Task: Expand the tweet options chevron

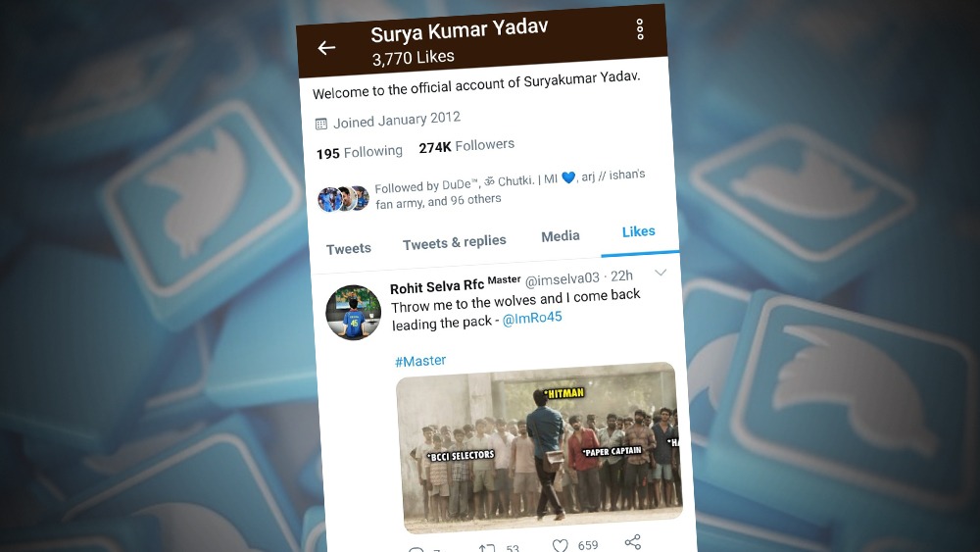Action: click(x=660, y=273)
